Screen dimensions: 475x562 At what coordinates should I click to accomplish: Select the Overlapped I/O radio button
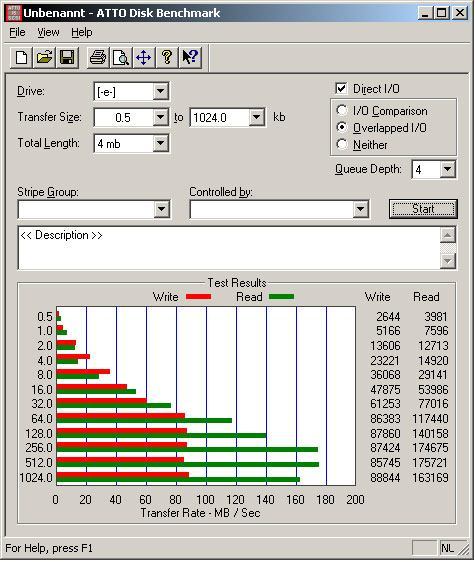pos(342,127)
